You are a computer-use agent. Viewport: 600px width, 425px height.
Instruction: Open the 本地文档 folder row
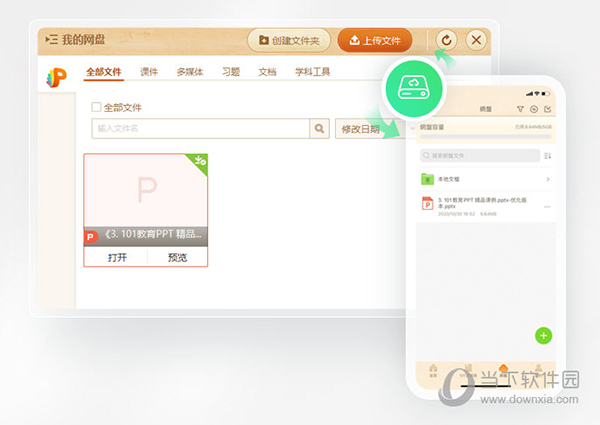click(486, 179)
